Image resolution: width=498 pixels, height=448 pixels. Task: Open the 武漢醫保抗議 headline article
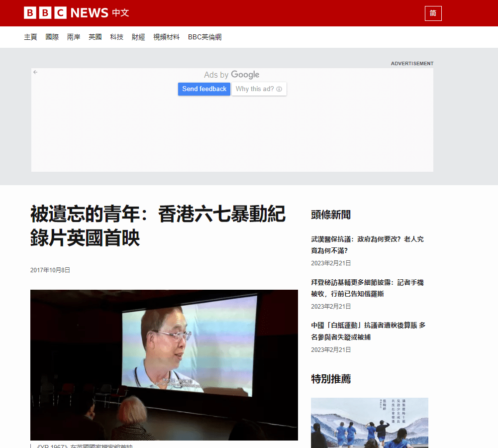pos(367,245)
